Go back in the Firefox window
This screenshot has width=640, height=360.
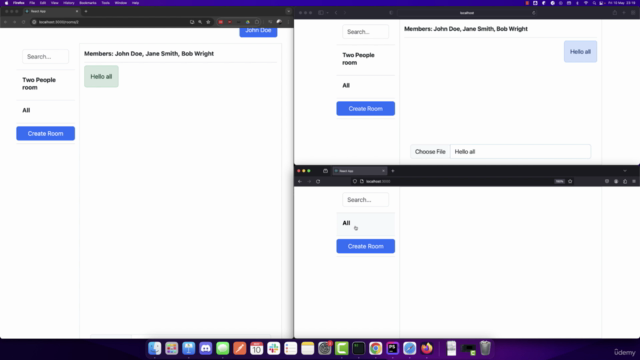[x=300, y=181]
